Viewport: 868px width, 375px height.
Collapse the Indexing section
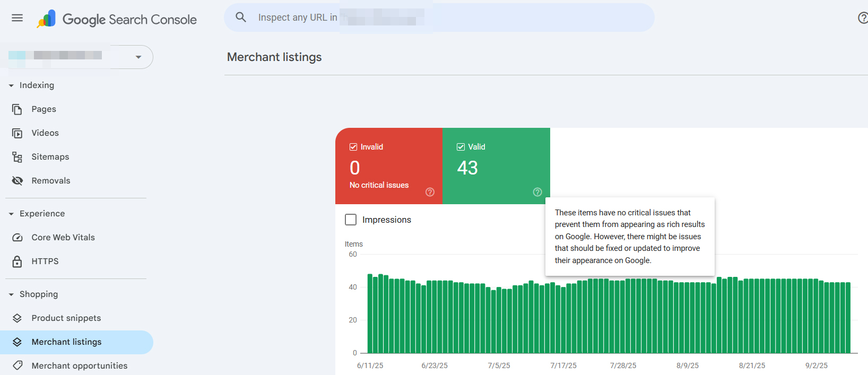[x=11, y=85]
